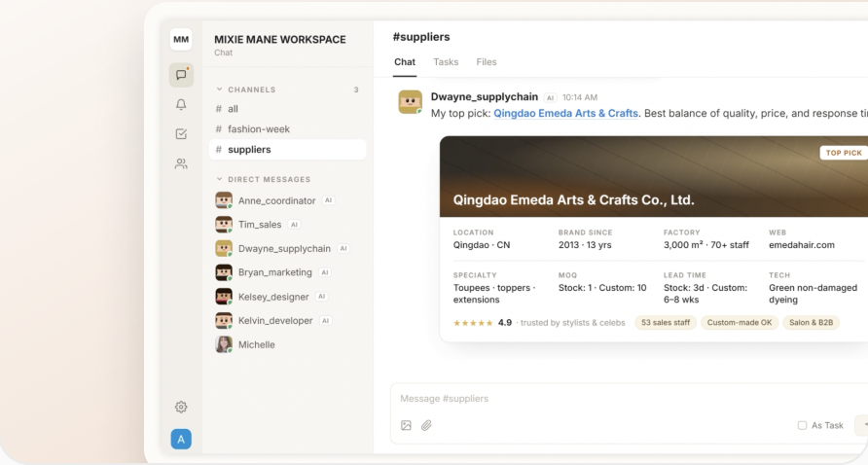Screen dimensions: 868x465
Task: Open Dwayne_supplychain's avatar in the chat message
Action: pos(411,102)
